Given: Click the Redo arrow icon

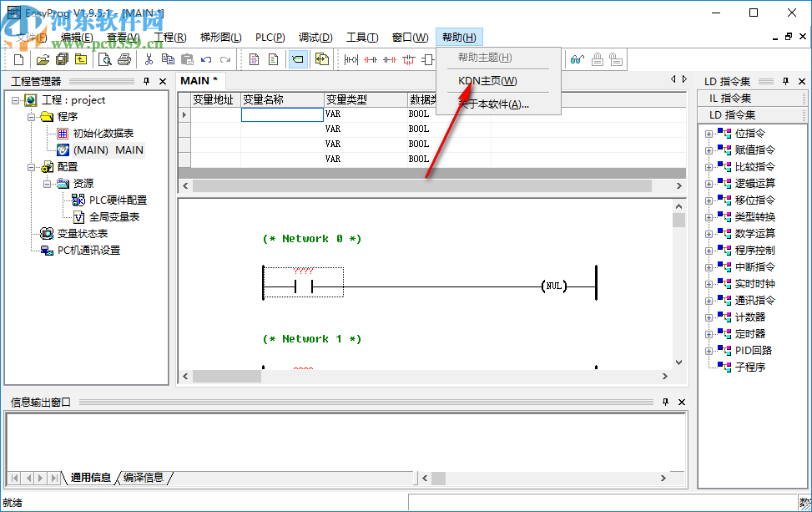Looking at the screenshot, I should (225, 59).
